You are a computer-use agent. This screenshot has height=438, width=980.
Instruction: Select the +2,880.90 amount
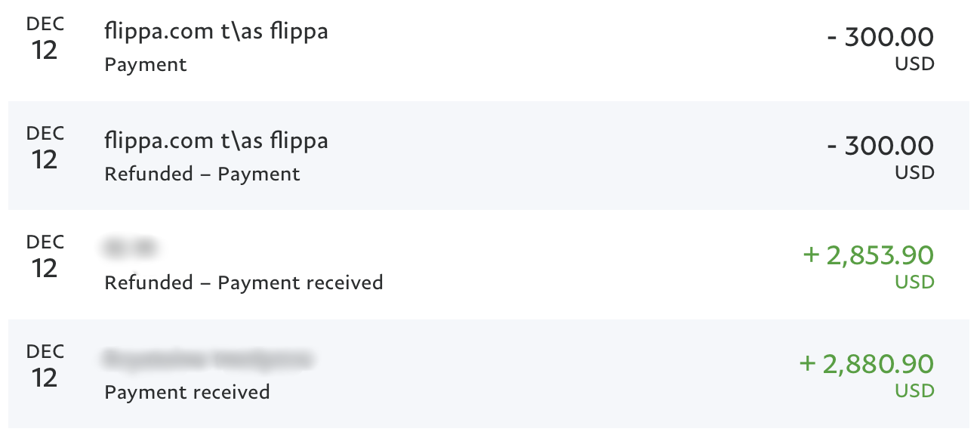tap(866, 364)
